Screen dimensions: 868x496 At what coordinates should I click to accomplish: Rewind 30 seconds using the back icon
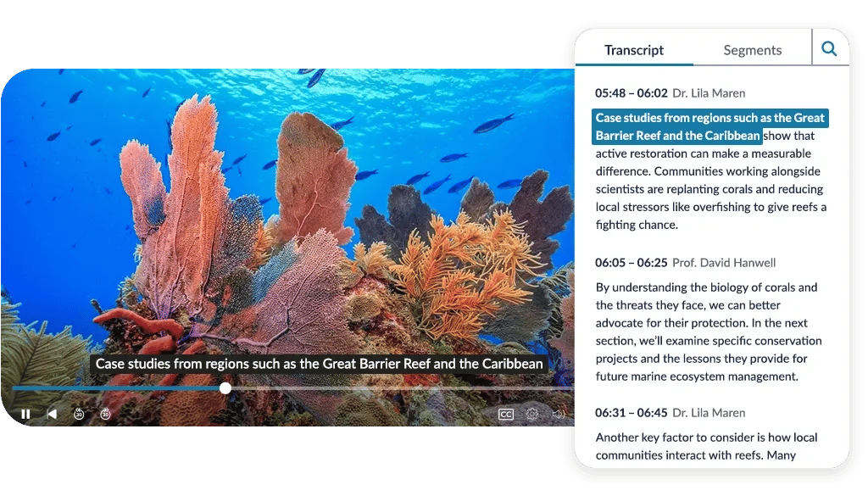[x=78, y=414]
